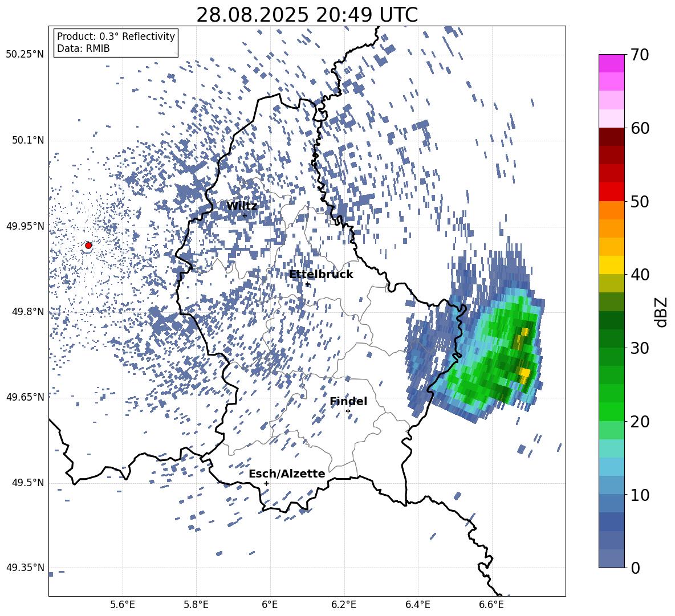Click the Ettelbruck station cross marker
This screenshot has height=616, width=675.
(x=307, y=284)
